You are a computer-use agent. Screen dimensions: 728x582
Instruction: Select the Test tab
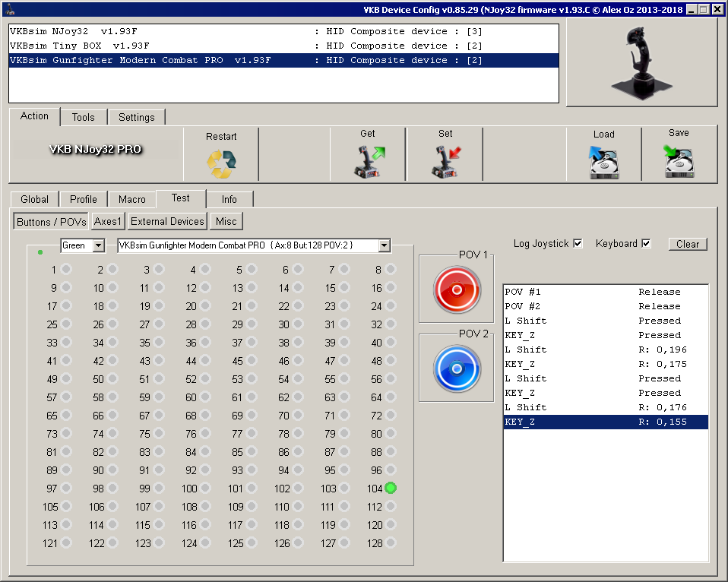[181, 198]
